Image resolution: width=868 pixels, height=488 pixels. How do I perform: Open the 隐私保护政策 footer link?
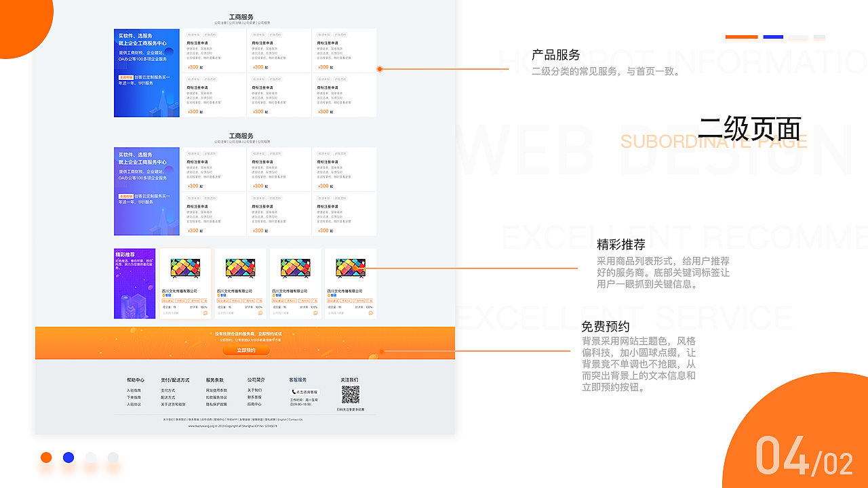coord(216,405)
